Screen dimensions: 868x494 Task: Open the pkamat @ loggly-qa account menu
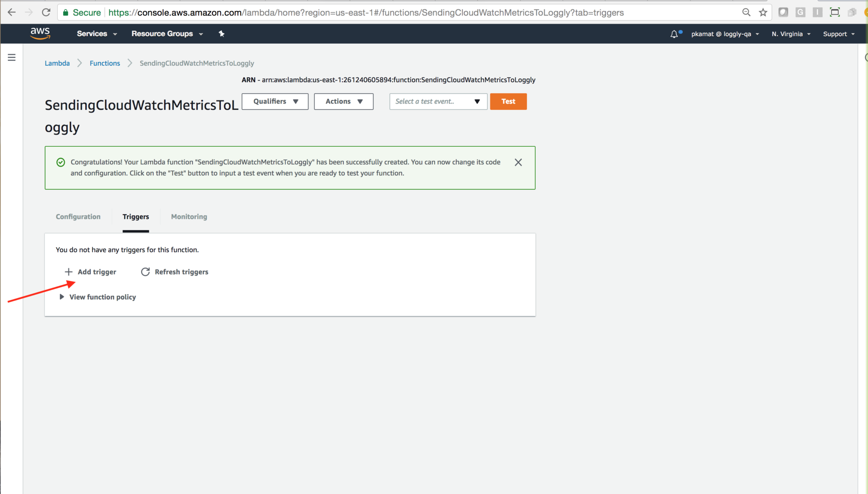pos(725,34)
